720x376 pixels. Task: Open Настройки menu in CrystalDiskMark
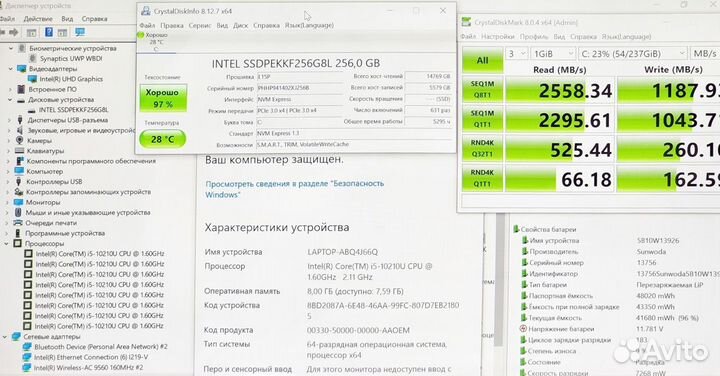click(498, 37)
